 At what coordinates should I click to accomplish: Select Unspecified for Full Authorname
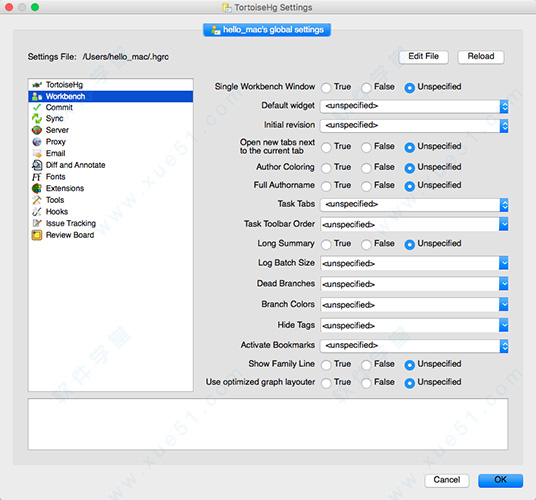click(410, 186)
